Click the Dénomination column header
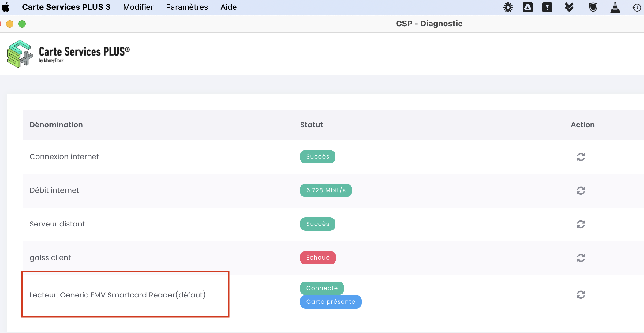The width and height of the screenshot is (644, 333). pos(56,125)
